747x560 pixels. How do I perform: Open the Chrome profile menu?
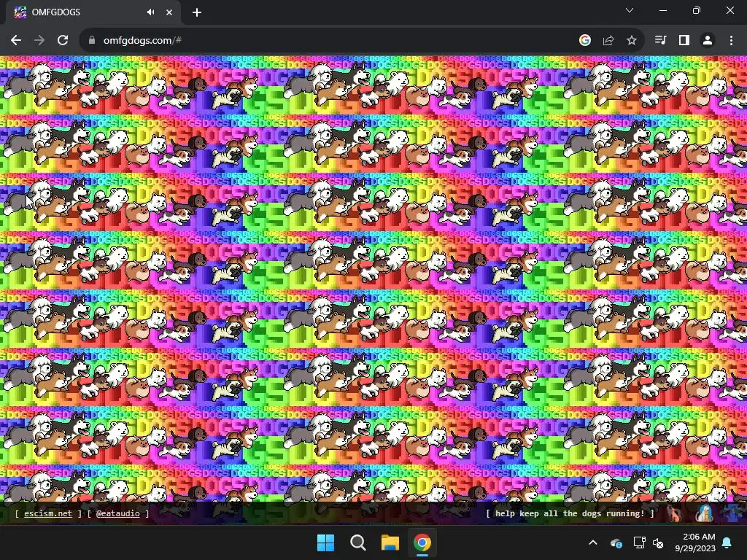708,41
